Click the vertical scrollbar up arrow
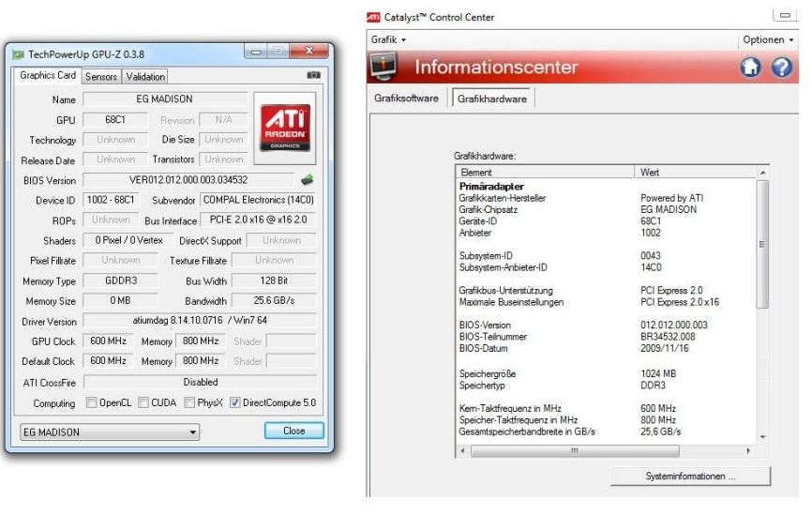This screenshot has width=812, height=515. tap(763, 173)
